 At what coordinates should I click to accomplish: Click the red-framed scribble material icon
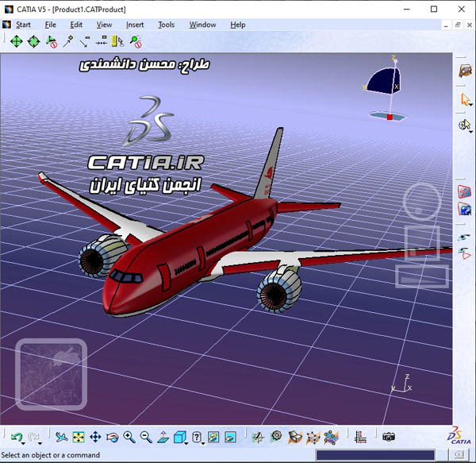tap(464, 191)
